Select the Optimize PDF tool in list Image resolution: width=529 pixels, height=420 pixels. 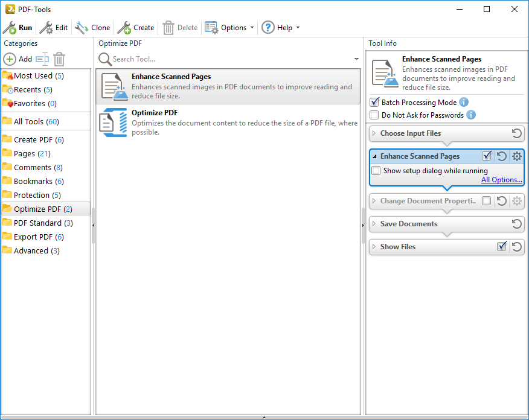pos(228,122)
